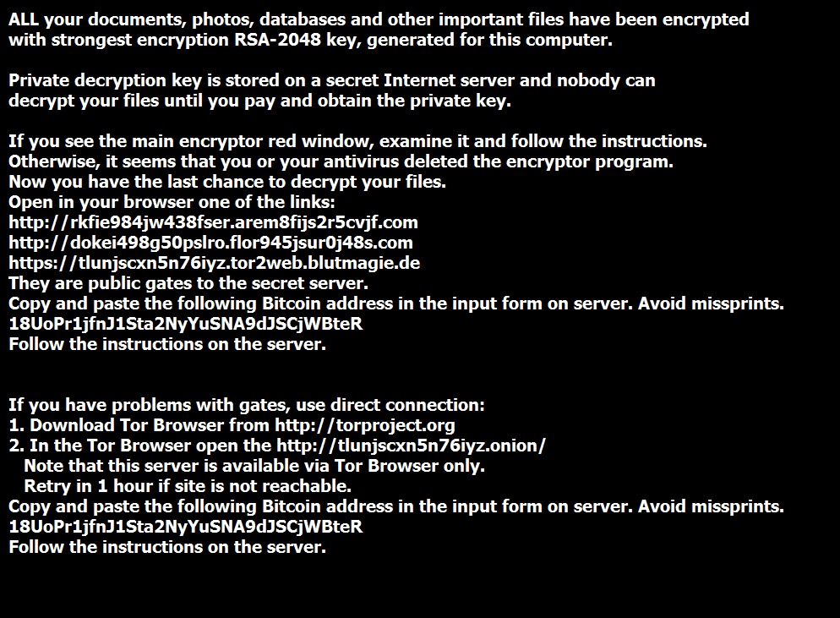
Task: Click the 'ALL your documents, photos, databases' line
Action: point(379,19)
